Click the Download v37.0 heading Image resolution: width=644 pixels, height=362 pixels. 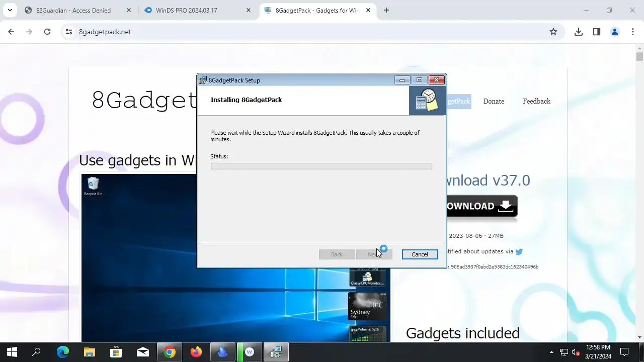[x=488, y=180]
